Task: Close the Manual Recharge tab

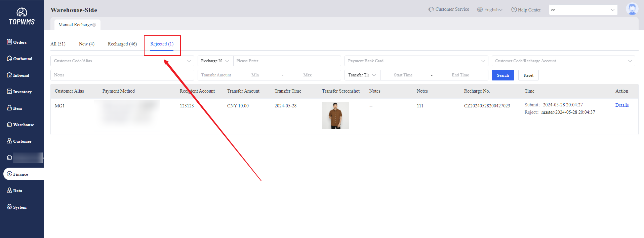Action: pos(94,25)
